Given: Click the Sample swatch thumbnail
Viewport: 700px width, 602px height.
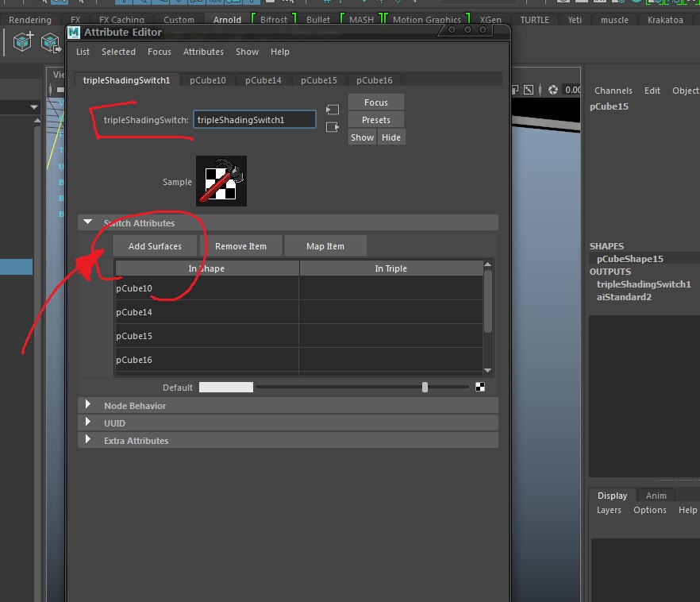Looking at the screenshot, I should 221,181.
